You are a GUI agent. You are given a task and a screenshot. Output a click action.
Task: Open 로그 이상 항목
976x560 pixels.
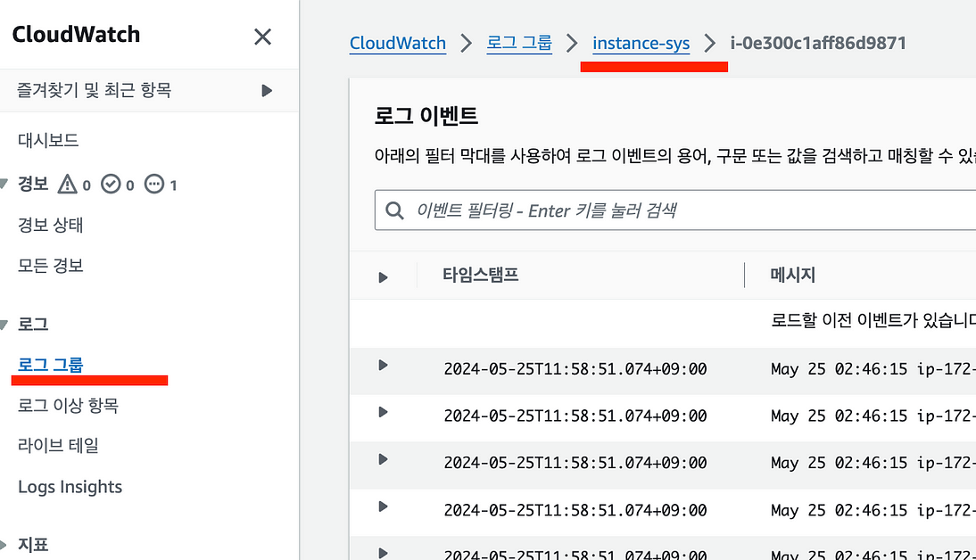68,406
